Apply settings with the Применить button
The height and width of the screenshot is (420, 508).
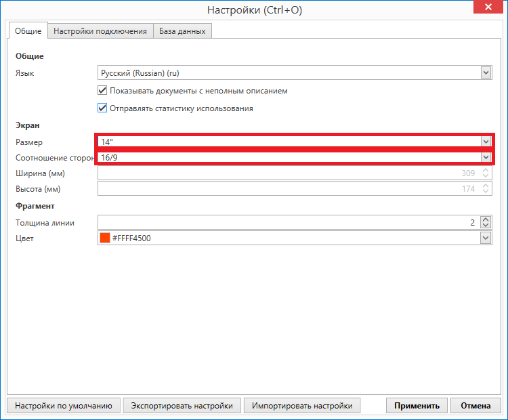pyautogui.click(x=417, y=405)
